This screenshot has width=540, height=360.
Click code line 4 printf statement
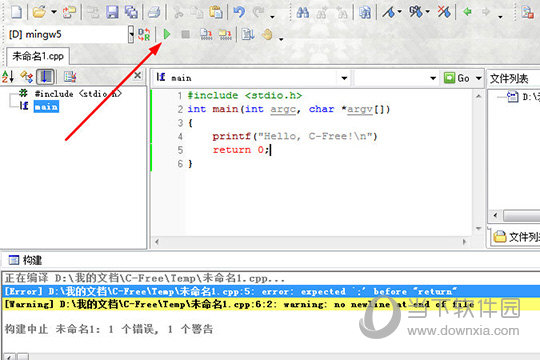(x=295, y=136)
